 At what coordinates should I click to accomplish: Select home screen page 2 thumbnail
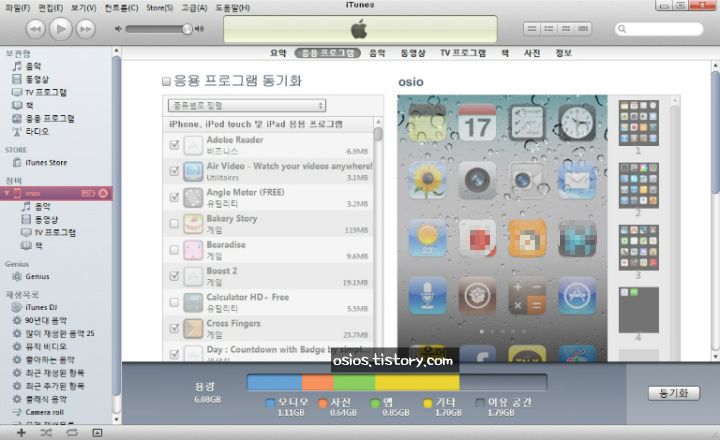[638, 185]
